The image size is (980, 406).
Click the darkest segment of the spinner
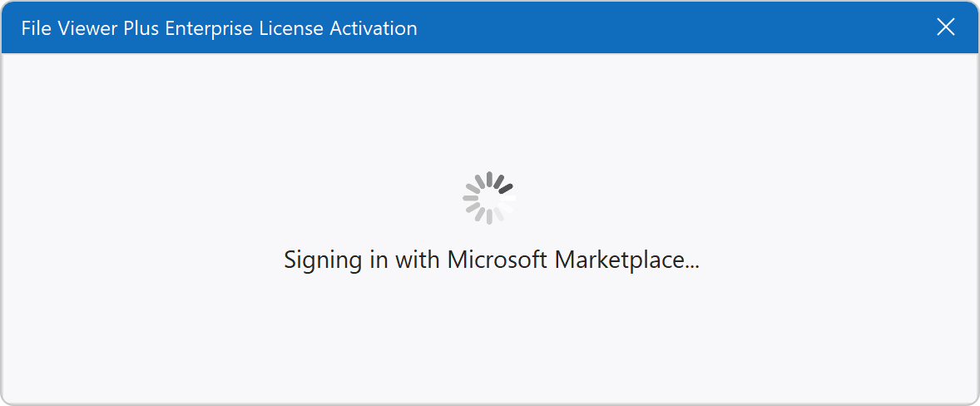coord(505,188)
